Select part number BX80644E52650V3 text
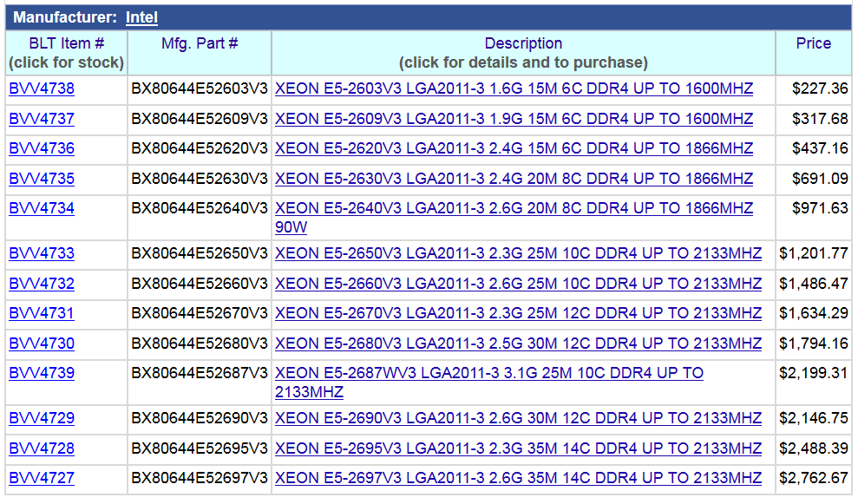 [x=200, y=253]
